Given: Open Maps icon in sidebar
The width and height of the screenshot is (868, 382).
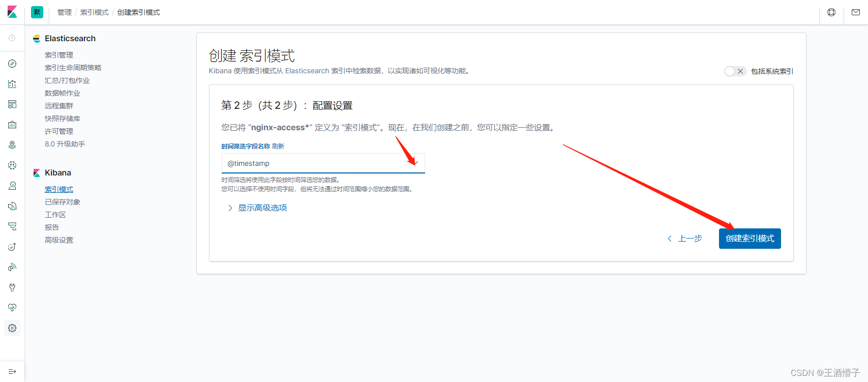Looking at the screenshot, I should tap(12, 145).
